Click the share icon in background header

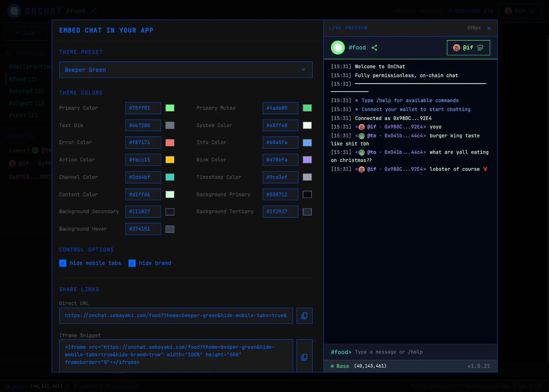pos(94,11)
